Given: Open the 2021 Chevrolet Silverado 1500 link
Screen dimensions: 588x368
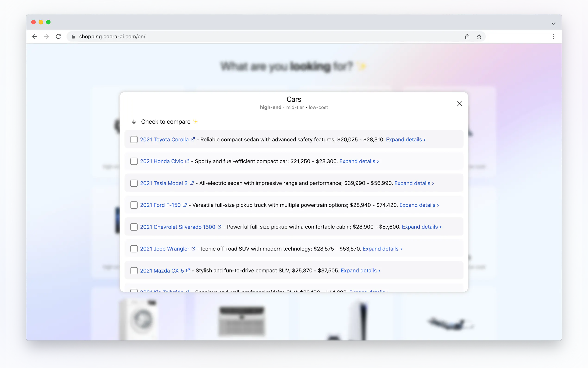Looking at the screenshot, I should (178, 227).
